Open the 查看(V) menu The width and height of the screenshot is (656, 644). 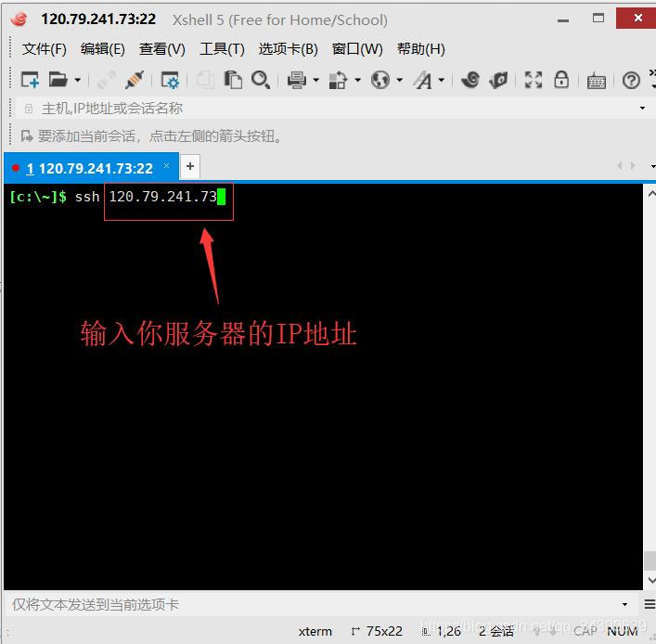(161, 49)
